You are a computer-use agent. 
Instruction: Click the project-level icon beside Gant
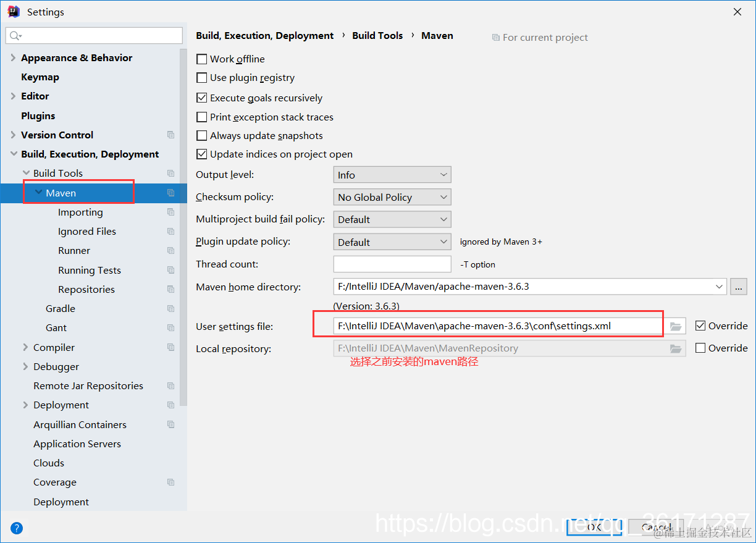click(x=171, y=327)
